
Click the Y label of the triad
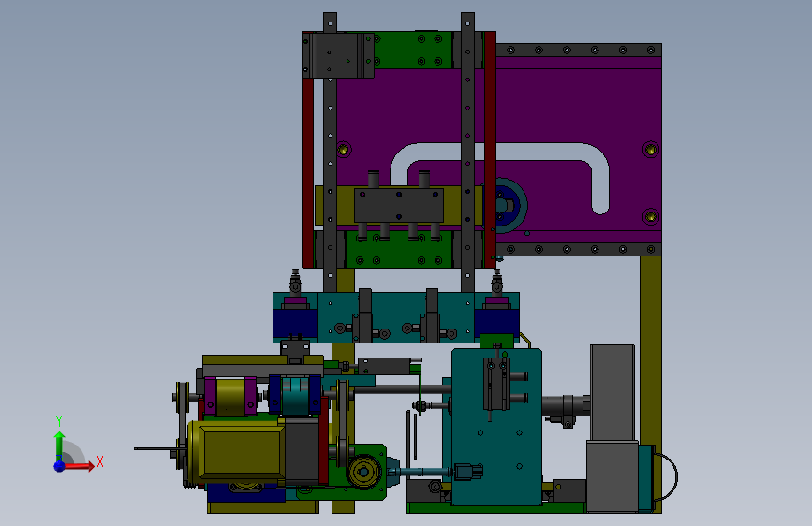point(58,421)
